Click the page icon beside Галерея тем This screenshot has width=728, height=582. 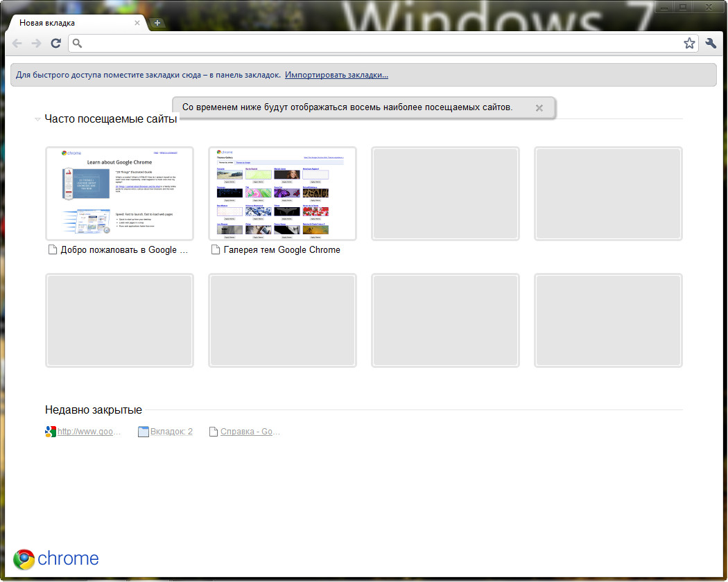[x=216, y=250]
